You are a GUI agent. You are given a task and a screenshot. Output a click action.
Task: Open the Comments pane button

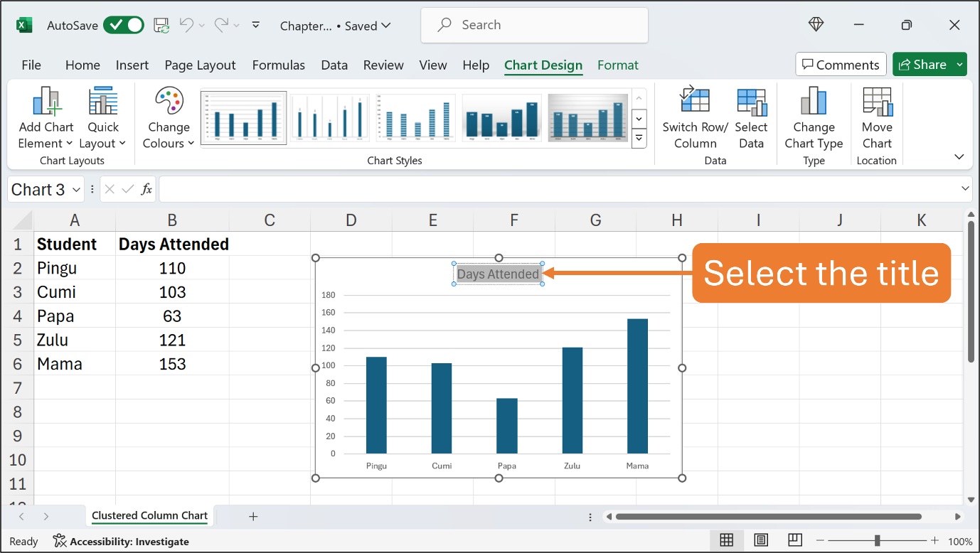pos(841,65)
